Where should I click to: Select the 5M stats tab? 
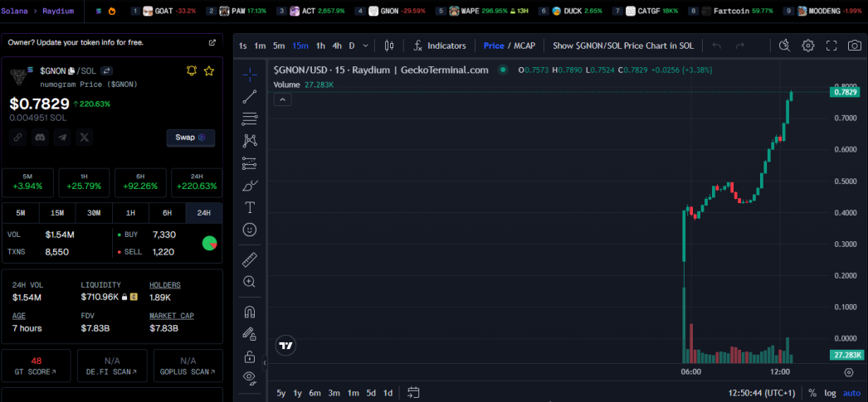tap(21, 213)
